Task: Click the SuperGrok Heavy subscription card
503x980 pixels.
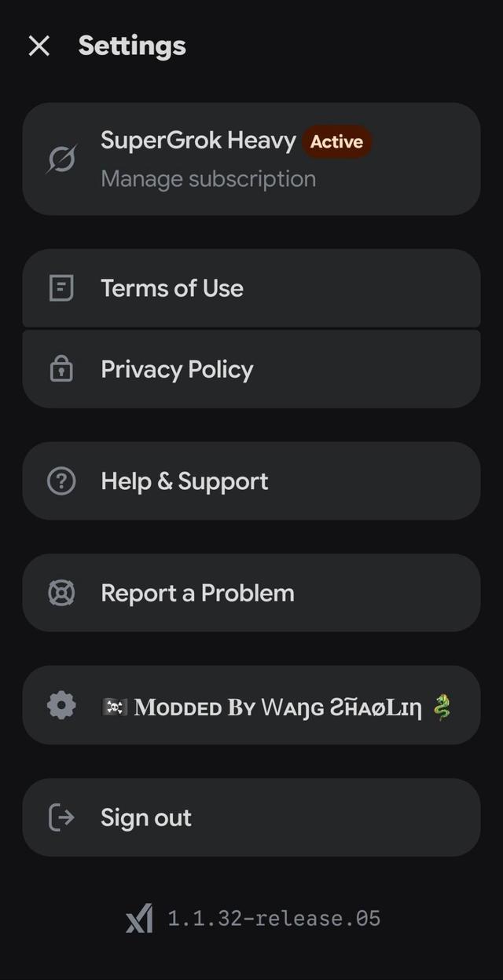Action: pyautogui.click(x=251, y=159)
